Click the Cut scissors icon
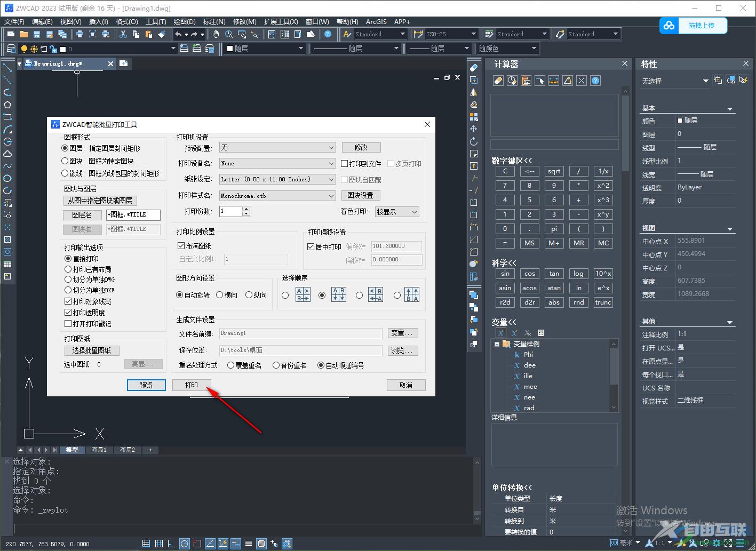This screenshot has width=756, height=551. [123, 34]
